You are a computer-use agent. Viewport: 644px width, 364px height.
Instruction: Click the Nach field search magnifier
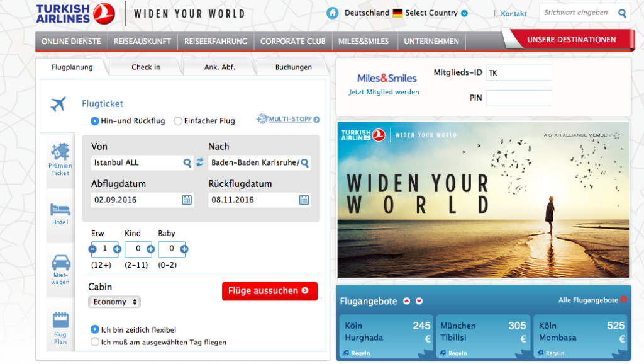click(305, 163)
